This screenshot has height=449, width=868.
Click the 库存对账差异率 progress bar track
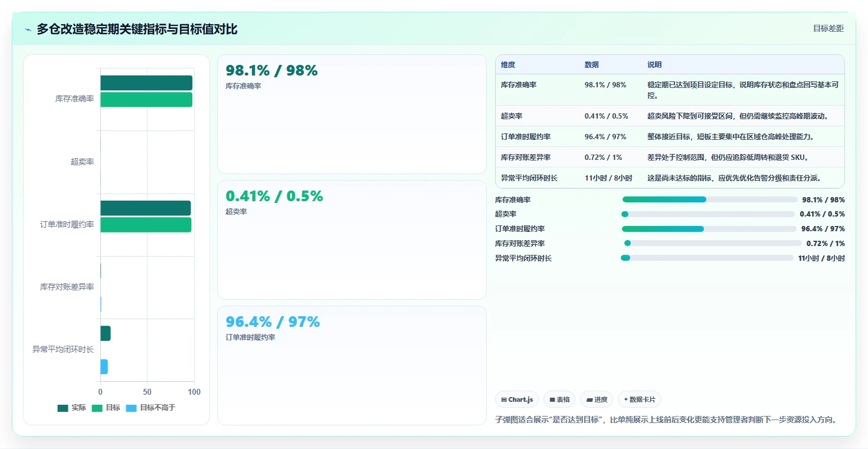tap(713, 243)
